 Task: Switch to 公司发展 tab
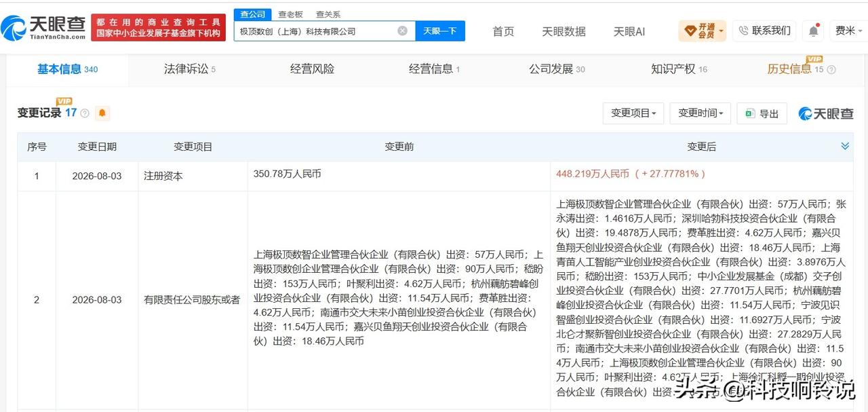pos(557,69)
